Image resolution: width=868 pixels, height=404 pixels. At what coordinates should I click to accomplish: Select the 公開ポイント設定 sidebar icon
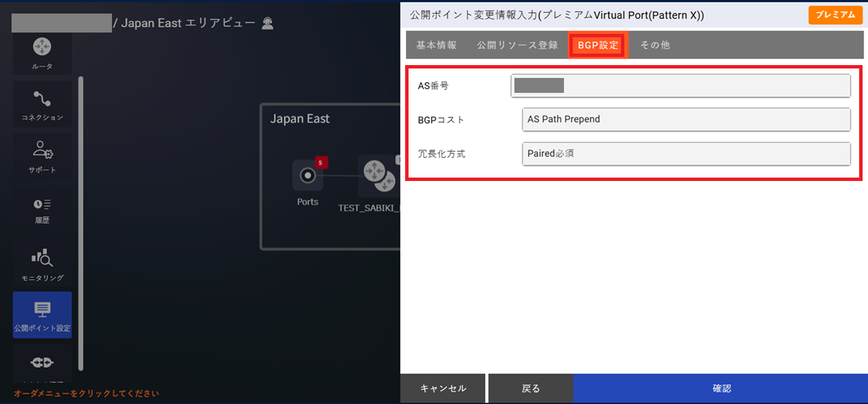click(42, 313)
